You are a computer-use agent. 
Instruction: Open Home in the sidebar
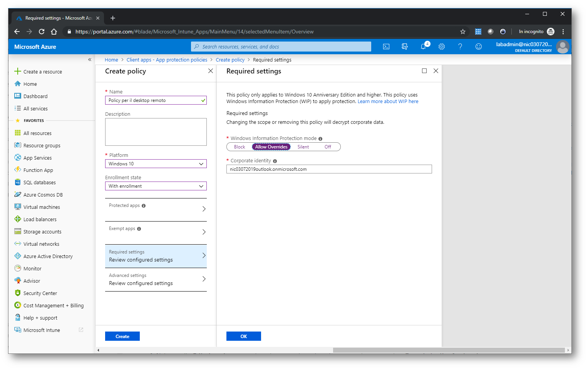(x=30, y=84)
